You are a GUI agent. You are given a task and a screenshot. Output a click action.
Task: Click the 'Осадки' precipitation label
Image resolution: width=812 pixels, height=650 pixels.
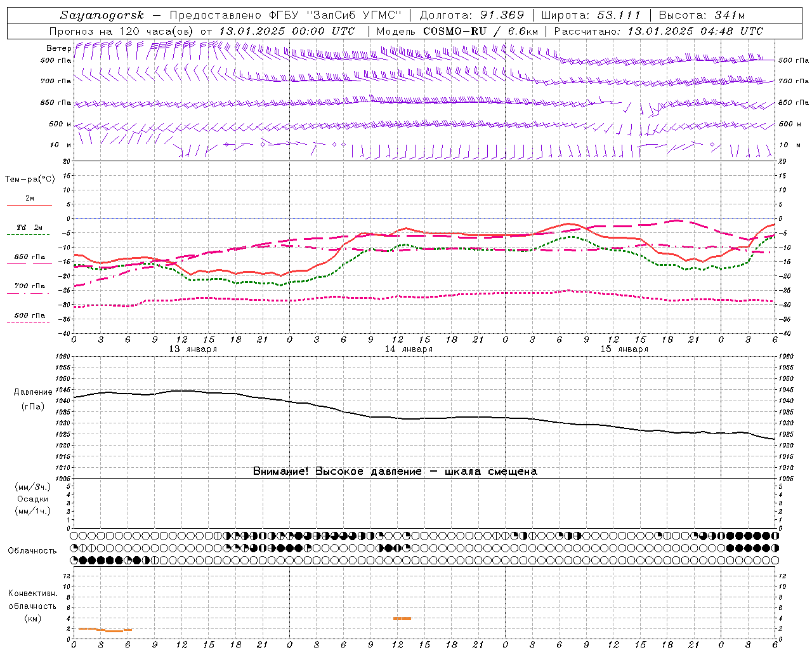(33, 499)
